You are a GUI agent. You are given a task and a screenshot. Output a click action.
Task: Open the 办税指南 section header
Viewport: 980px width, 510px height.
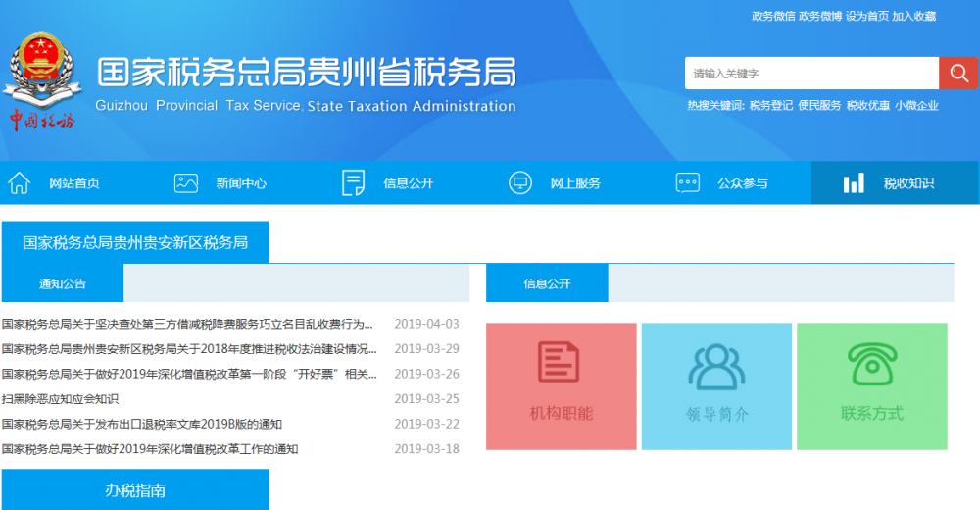(135, 490)
